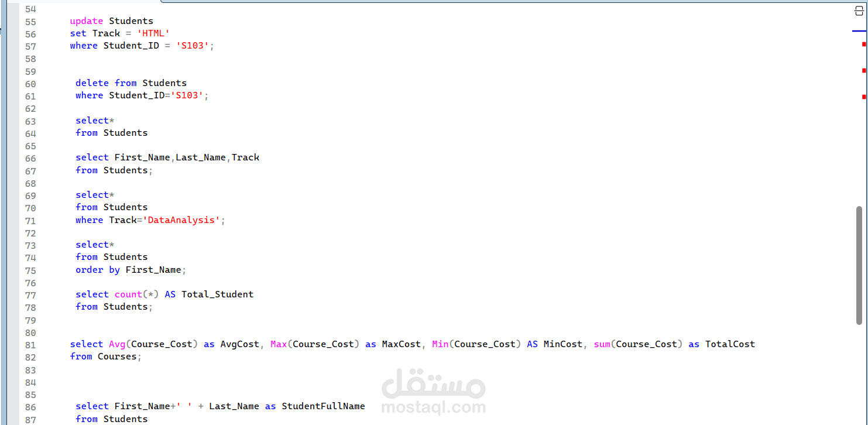Click the 'order by' keywords on line 75

98,270
